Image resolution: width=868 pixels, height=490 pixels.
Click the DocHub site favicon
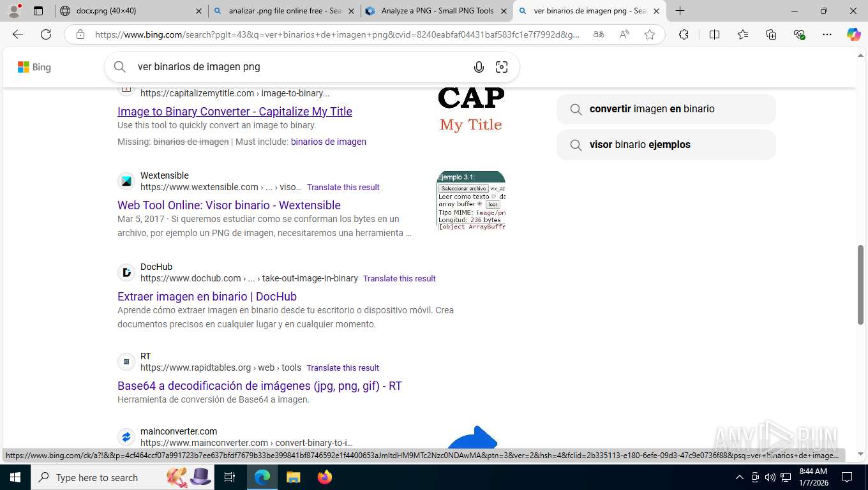tap(126, 272)
